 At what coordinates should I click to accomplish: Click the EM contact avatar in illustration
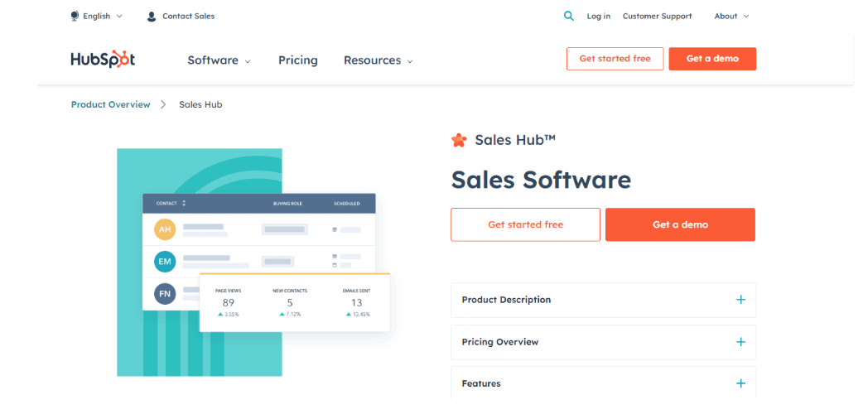tap(165, 261)
